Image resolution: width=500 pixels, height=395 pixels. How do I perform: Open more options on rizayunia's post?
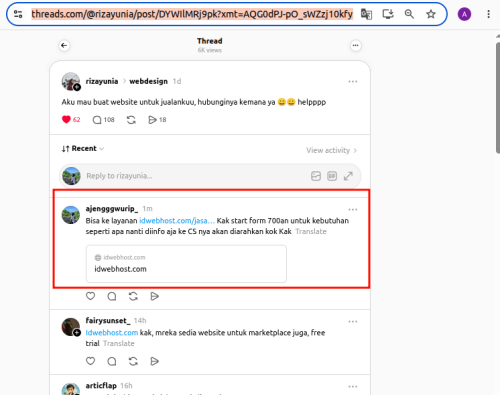click(353, 81)
